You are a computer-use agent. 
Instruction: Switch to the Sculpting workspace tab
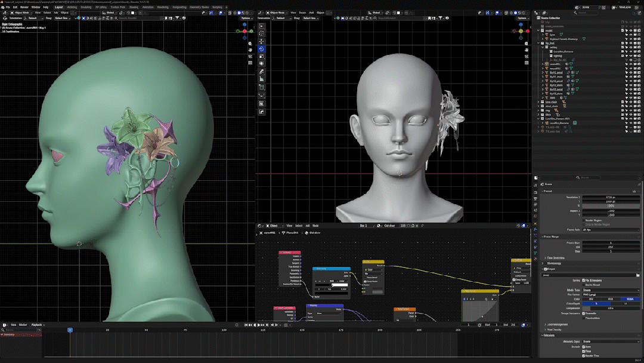click(x=86, y=7)
